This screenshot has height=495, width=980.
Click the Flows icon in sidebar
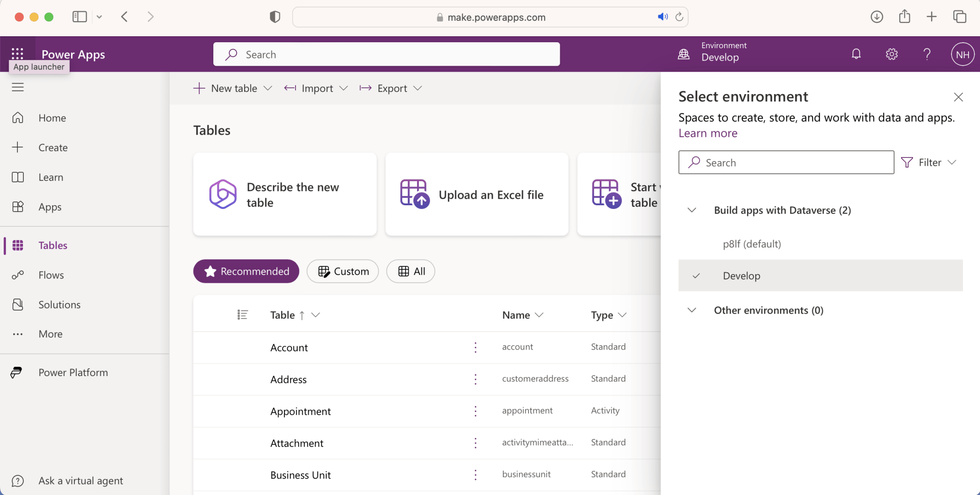point(18,275)
